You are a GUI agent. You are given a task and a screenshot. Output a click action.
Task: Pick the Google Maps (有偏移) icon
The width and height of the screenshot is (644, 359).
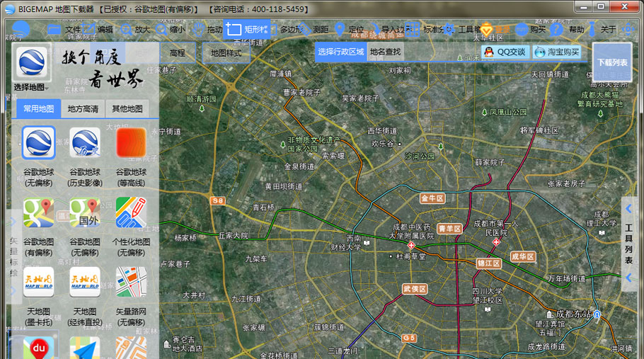tap(39, 212)
